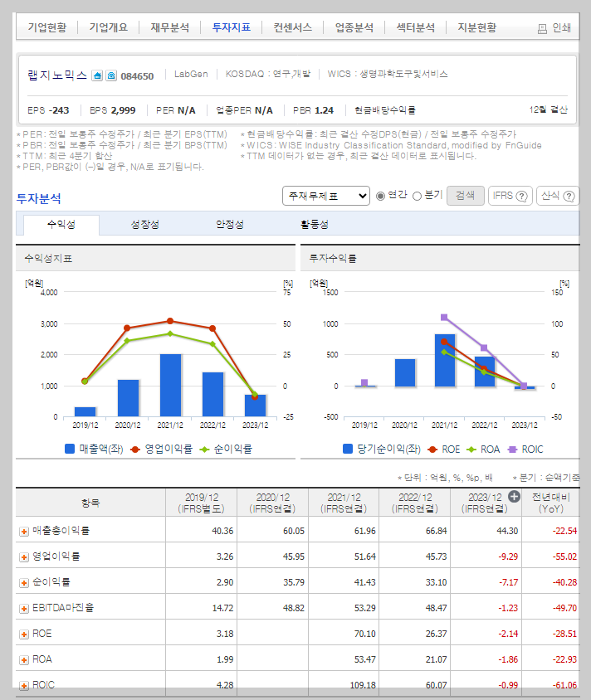Open the IFRS help question mark

[x=521, y=196]
